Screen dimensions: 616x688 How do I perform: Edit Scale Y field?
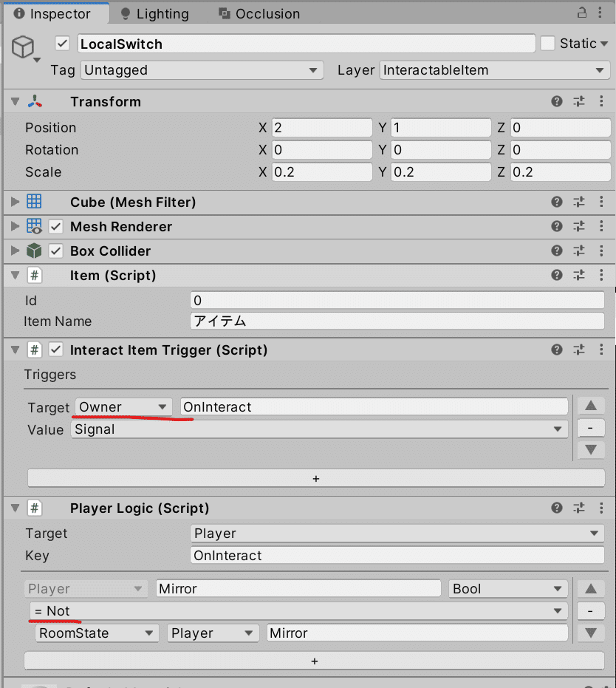(441, 172)
